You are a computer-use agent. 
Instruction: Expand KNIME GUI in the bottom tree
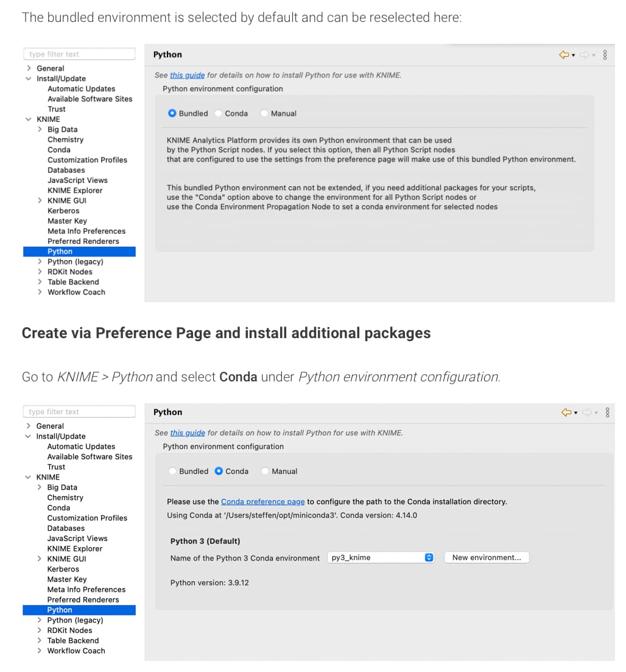tap(39, 559)
